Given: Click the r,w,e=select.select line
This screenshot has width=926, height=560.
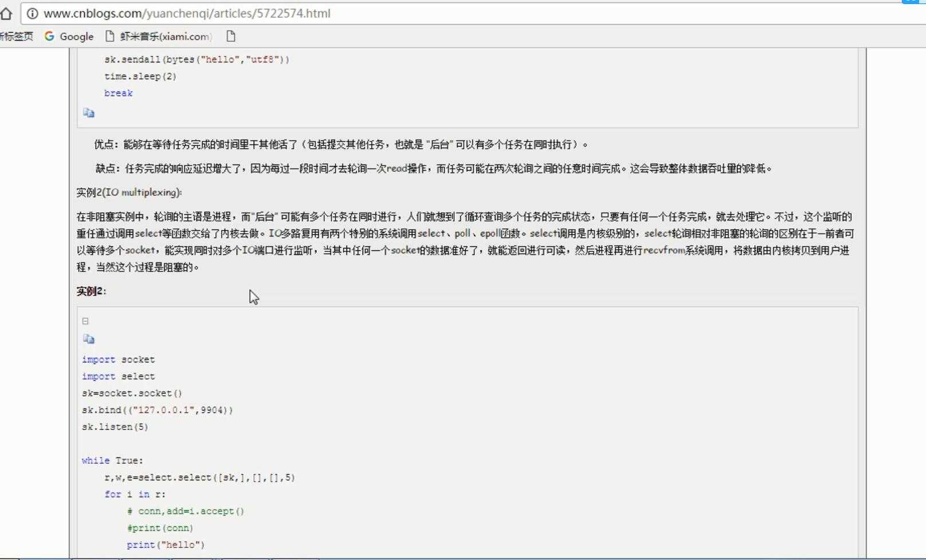Looking at the screenshot, I should 200,478.
